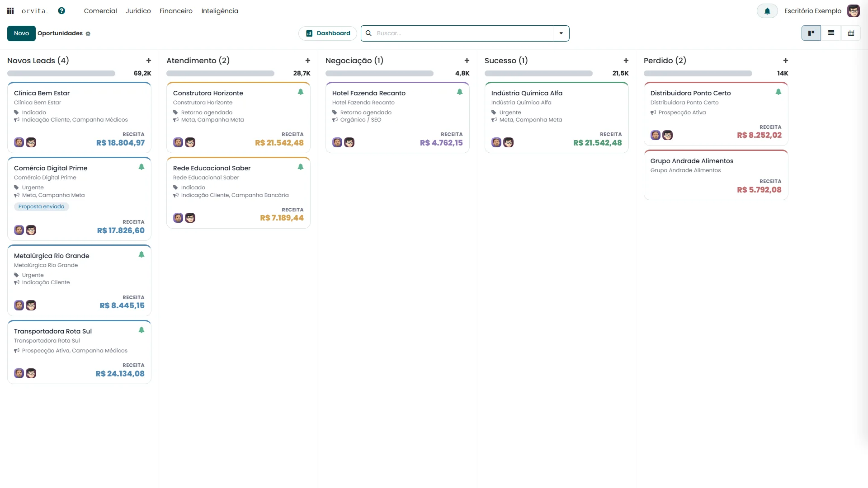Image resolution: width=868 pixels, height=488 pixels.
Task: Add card in Sucesso column
Action: 626,61
